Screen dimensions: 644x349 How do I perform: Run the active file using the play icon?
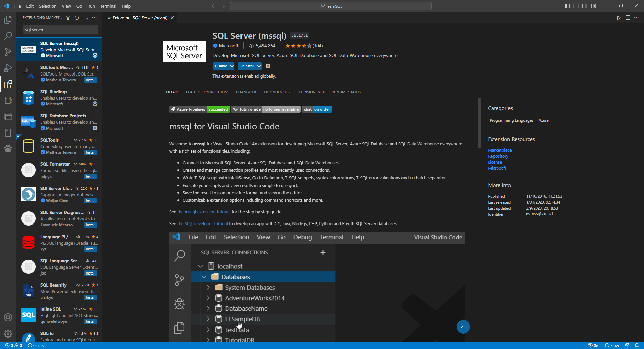(x=619, y=18)
